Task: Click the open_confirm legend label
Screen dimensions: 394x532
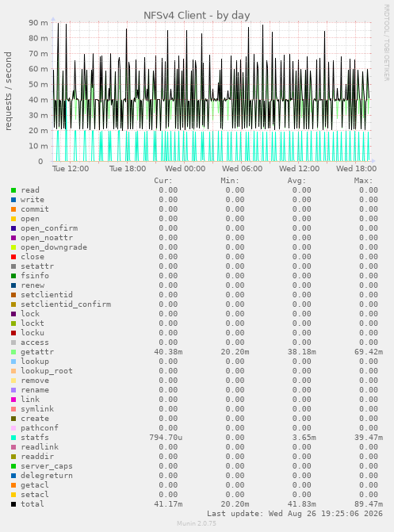Action: [x=49, y=228]
